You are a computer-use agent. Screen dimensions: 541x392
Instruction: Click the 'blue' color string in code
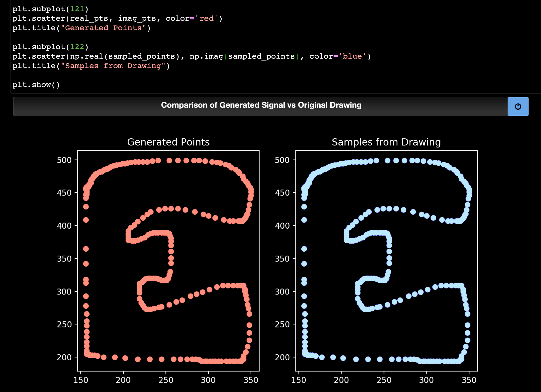point(352,56)
